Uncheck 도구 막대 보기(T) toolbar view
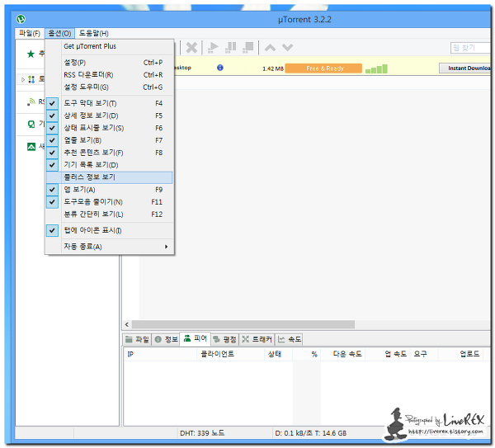 click(109, 103)
